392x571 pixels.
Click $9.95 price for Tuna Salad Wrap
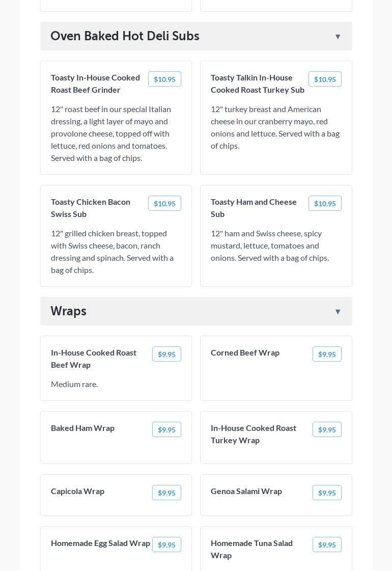[327, 545]
